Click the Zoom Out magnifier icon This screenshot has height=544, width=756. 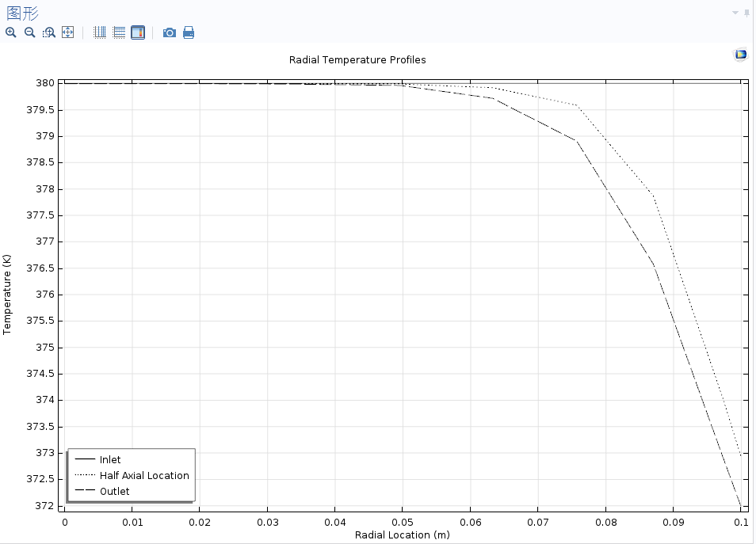[30, 32]
